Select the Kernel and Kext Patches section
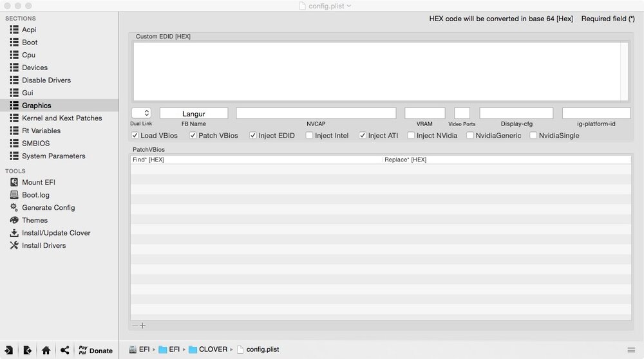 [x=62, y=118]
